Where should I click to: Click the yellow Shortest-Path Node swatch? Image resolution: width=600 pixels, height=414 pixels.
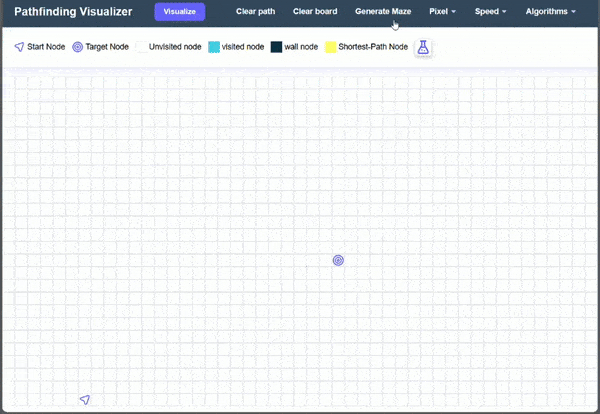[331, 47]
